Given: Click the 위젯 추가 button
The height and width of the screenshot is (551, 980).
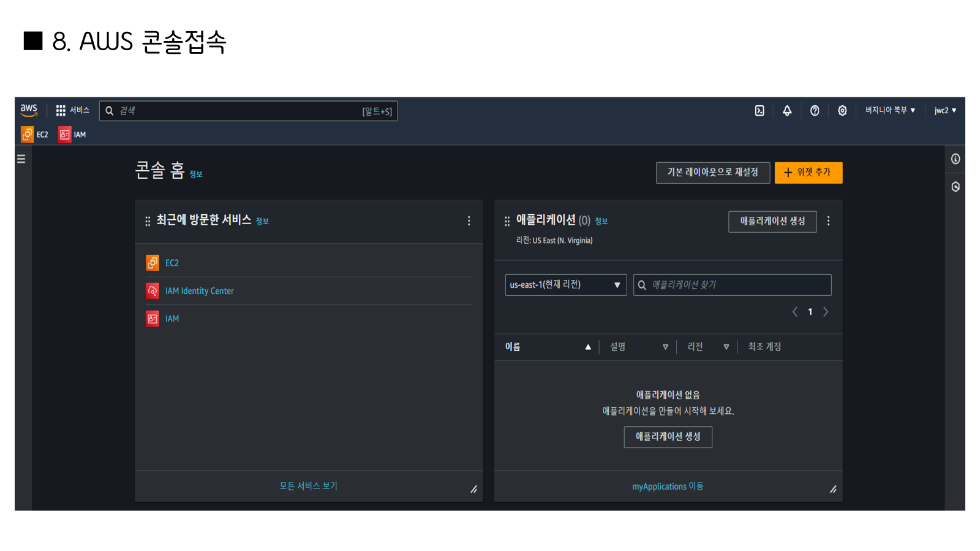Looking at the screenshot, I should (809, 173).
